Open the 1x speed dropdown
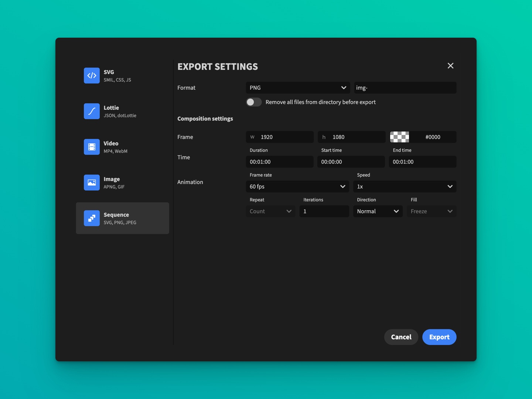Viewport: 532px width, 399px height. [405, 187]
